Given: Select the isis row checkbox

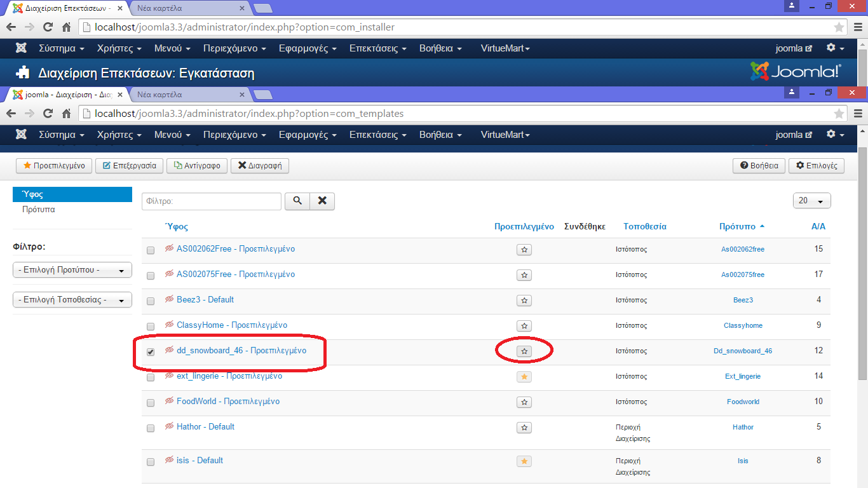Looking at the screenshot, I should (151, 462).
